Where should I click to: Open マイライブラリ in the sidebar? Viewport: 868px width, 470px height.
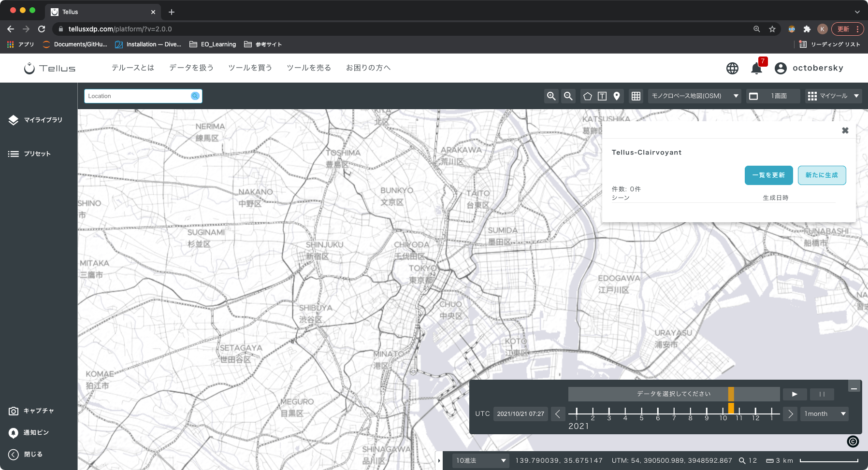36,120
